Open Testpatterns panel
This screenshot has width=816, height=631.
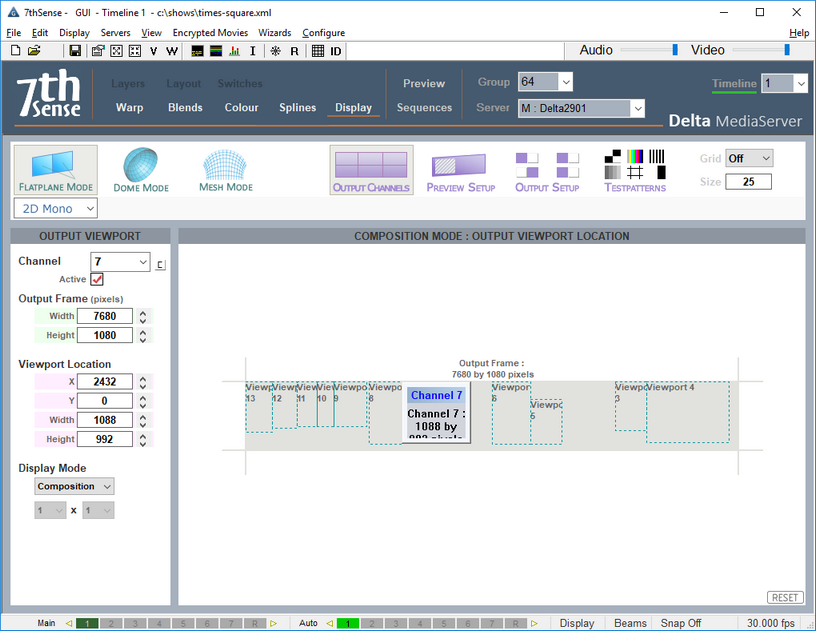(x=635, y=172)
